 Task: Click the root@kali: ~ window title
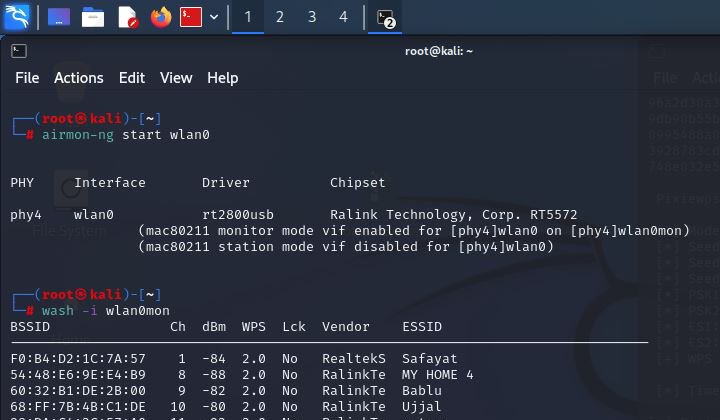(x=439, y=51)
